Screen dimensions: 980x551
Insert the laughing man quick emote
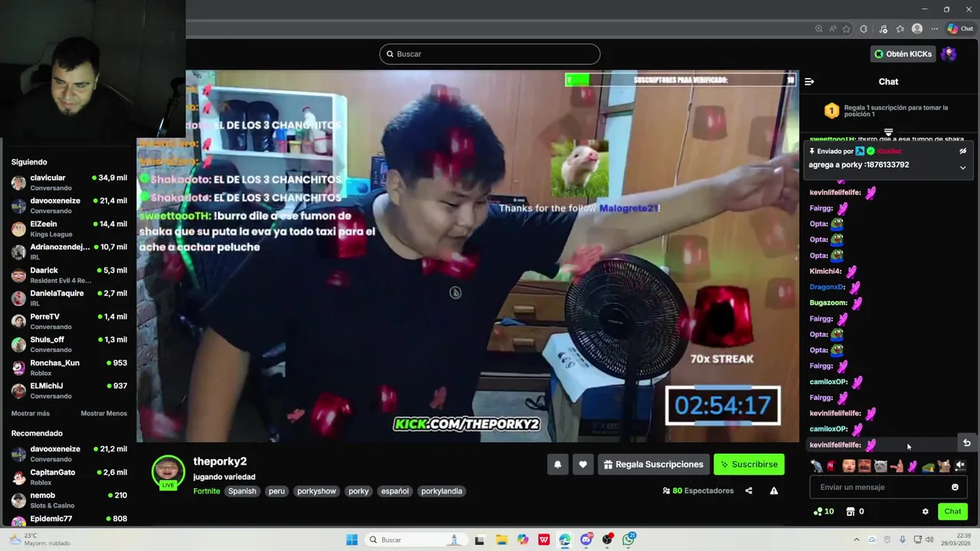pyautogui.click(x=864, y=465)
